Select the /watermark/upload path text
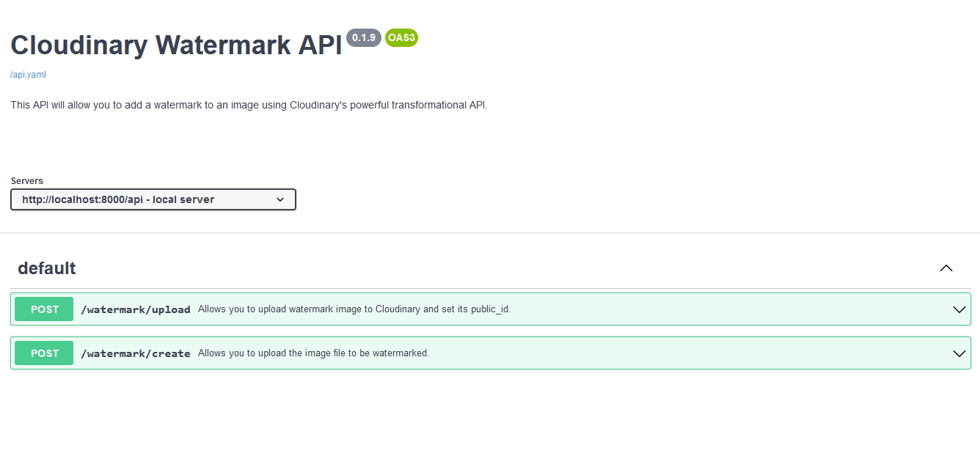This screenshot has width=980, height=456. (x=136, y=309)
